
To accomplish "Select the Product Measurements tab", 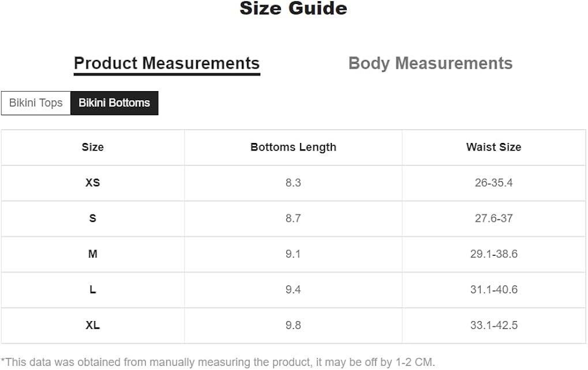I will 167,63.
